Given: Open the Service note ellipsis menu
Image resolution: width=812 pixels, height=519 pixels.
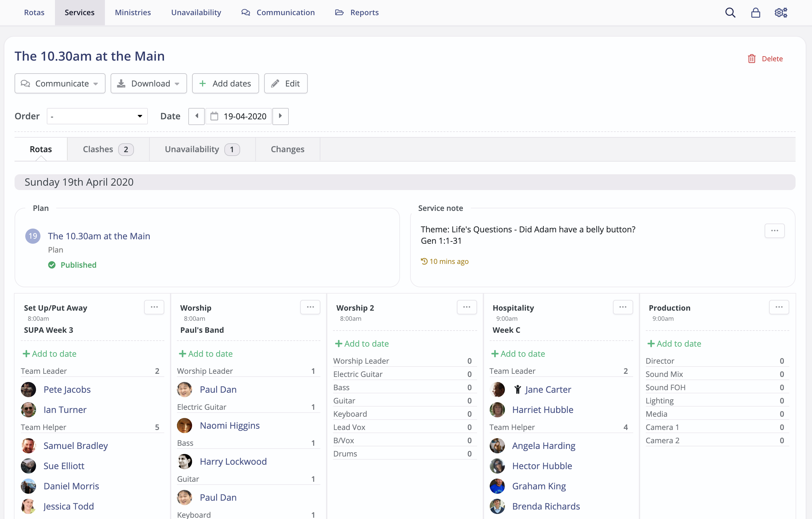Looking at the screenshot, I should click(774, 230).
